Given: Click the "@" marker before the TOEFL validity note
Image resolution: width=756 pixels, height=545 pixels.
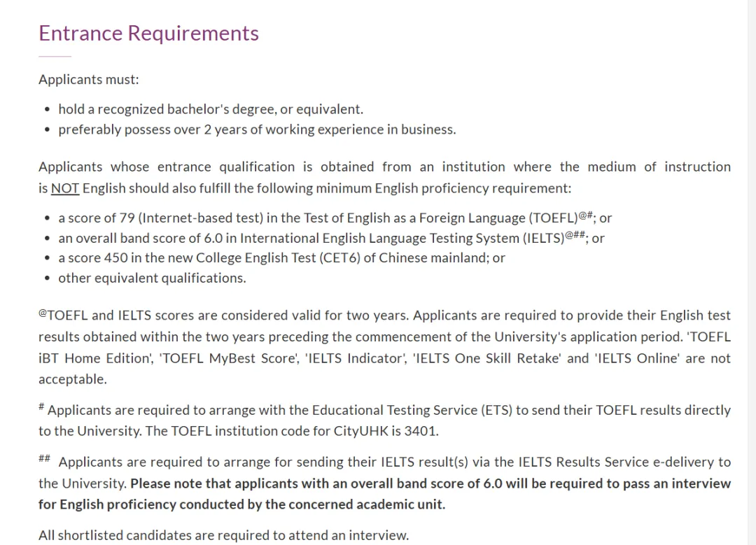Looking at the screenshot, I should 43,313.
